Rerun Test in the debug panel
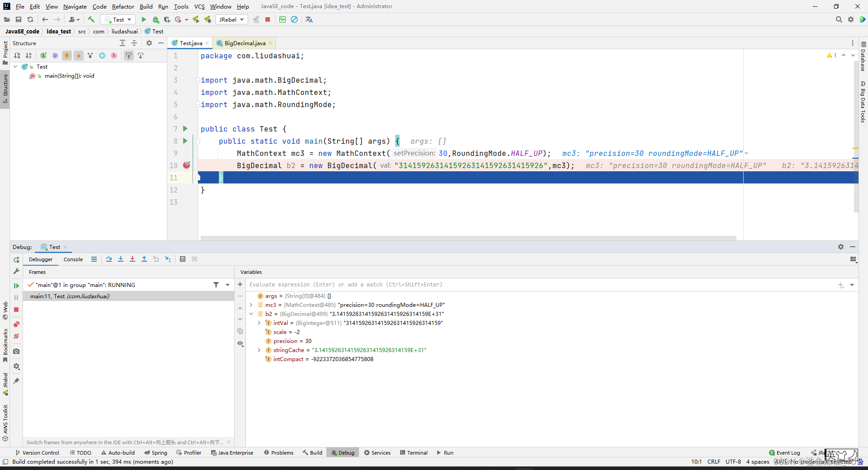Image resolution: width=868 pixels, height=470 pixels. 16,259
